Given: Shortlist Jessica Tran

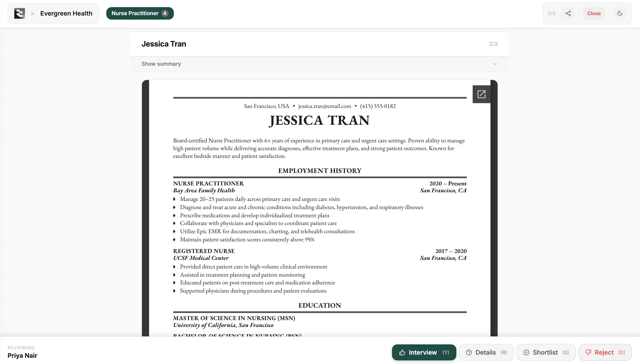Looking at the screenshot, I should pos(546,352).
